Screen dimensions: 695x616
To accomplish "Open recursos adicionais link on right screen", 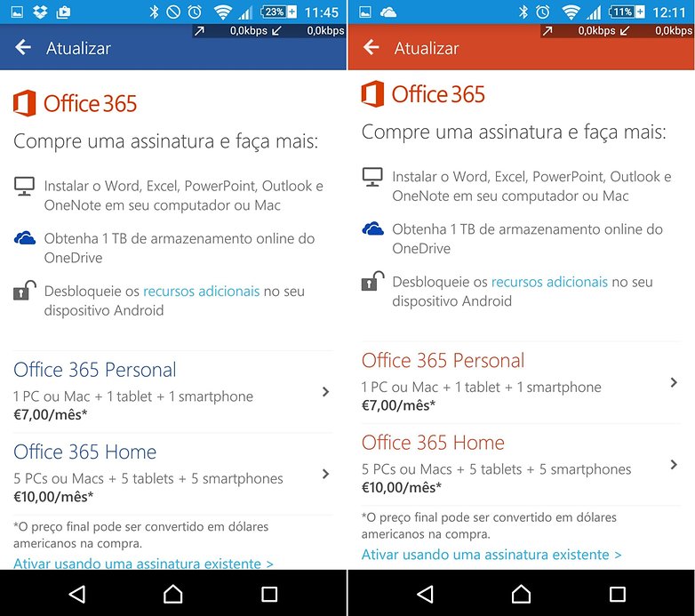I will [549, 282].
